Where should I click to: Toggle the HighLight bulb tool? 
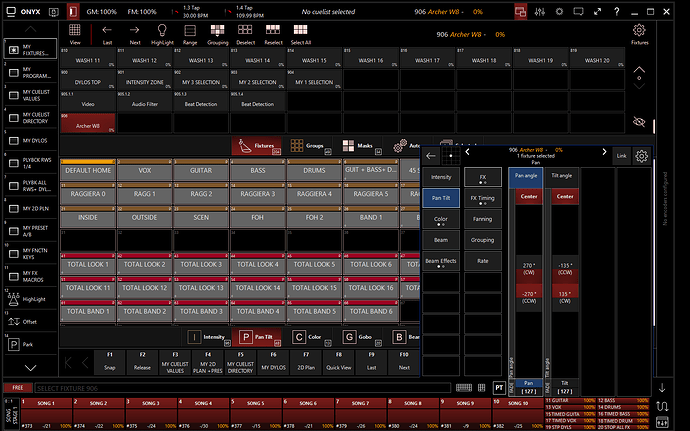pos(162,34)
